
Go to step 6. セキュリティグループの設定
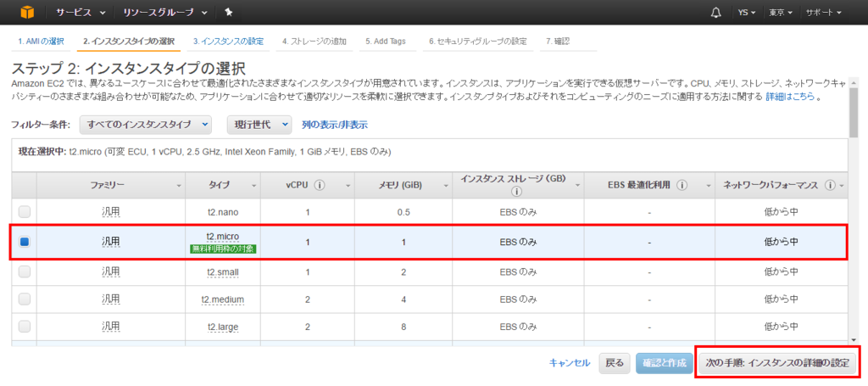pyautogui.click(x=478, y=42)
